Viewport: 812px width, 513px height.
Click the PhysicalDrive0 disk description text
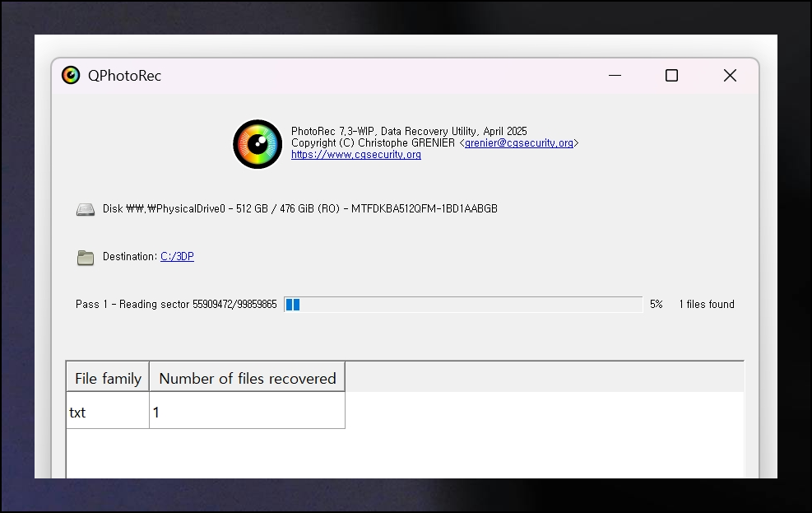pos(299,209)
